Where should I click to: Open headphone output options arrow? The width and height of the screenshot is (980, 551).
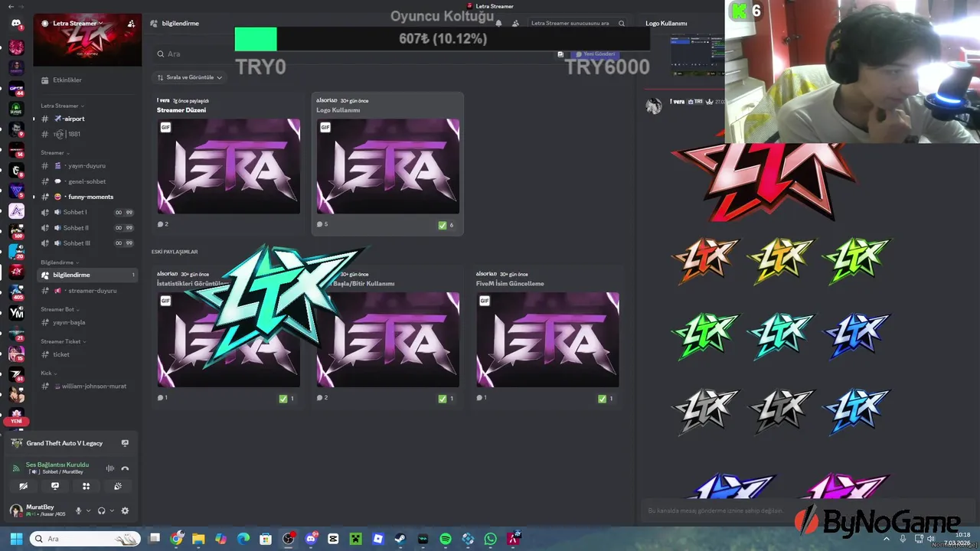112,511
